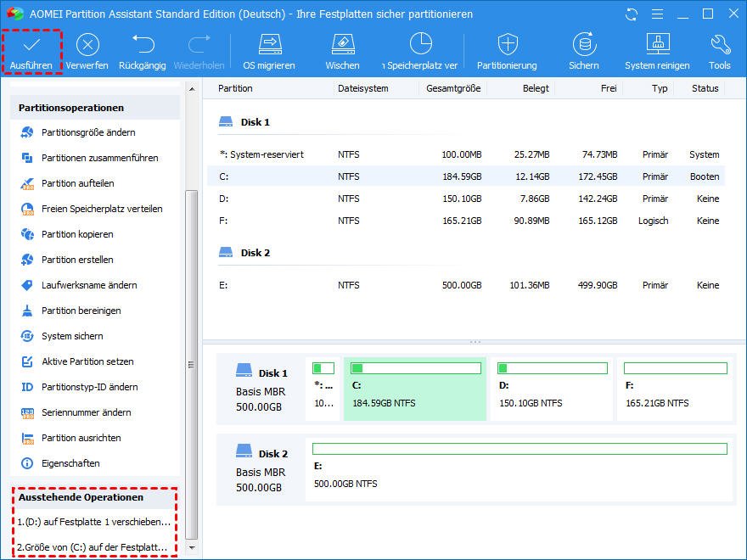Click Laufwerksname ändern option
Viewport: 747px width, 560px height.
pyautogui.click(x=89, y=285)
